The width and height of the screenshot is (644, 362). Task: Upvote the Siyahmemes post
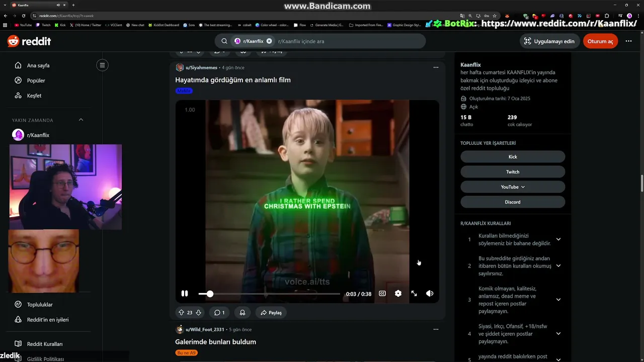tap(181, 312)
